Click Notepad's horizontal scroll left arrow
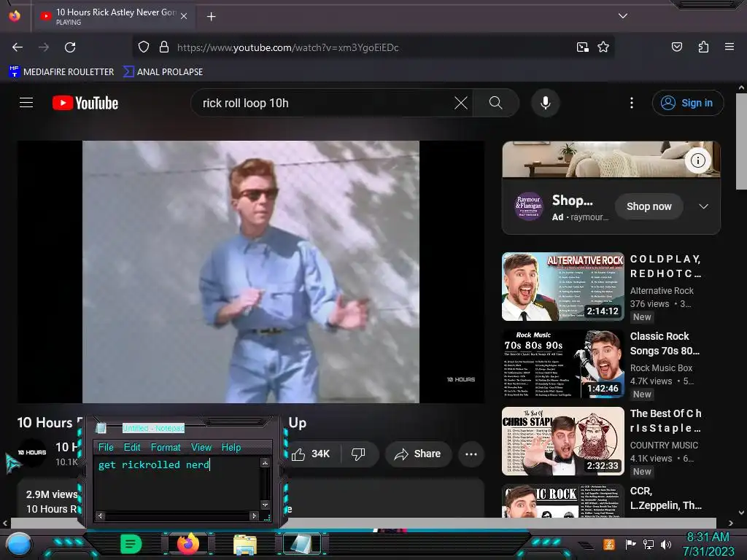Image resolution: width=747 pixels, height=560 pixels. [99, 516]
